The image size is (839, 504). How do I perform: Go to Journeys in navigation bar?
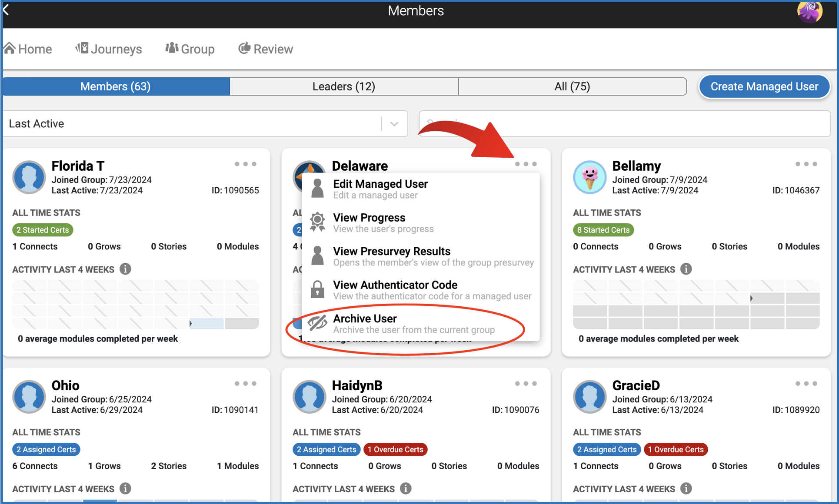[109, 49]
